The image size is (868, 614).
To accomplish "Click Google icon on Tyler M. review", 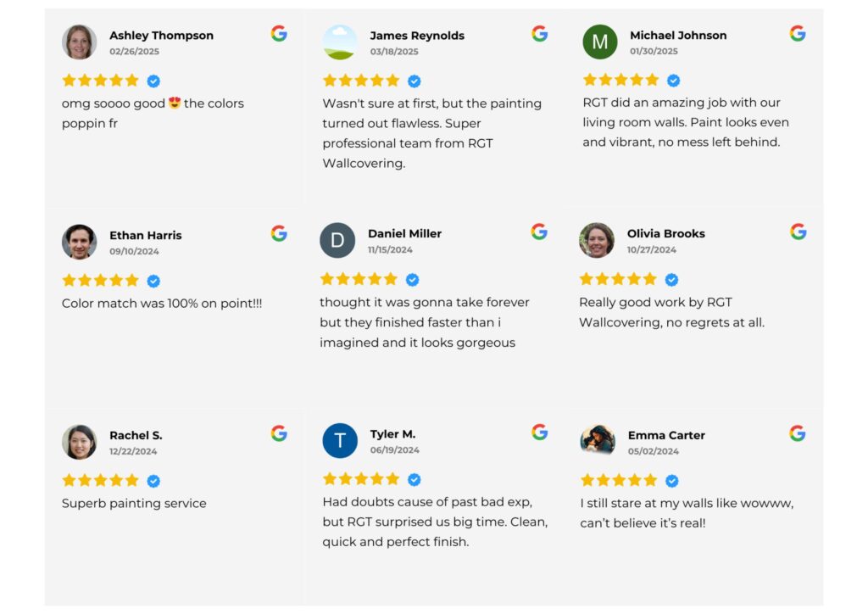I will point(540,432).
